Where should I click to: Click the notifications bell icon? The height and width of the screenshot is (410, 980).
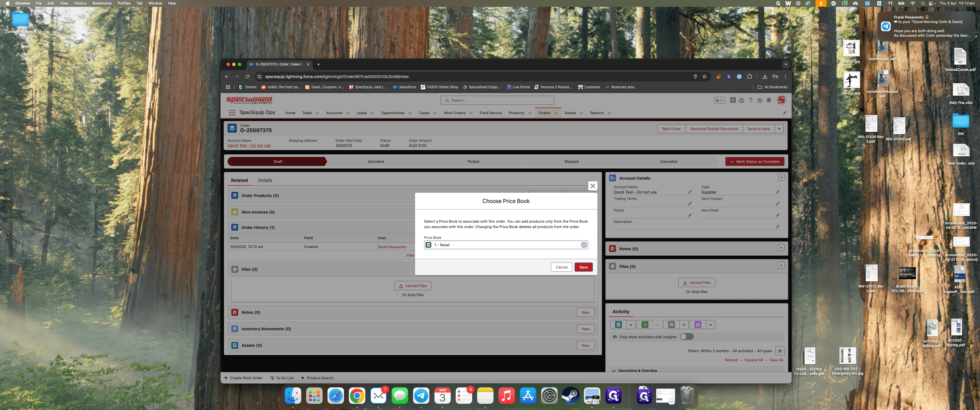pos(769,101)
